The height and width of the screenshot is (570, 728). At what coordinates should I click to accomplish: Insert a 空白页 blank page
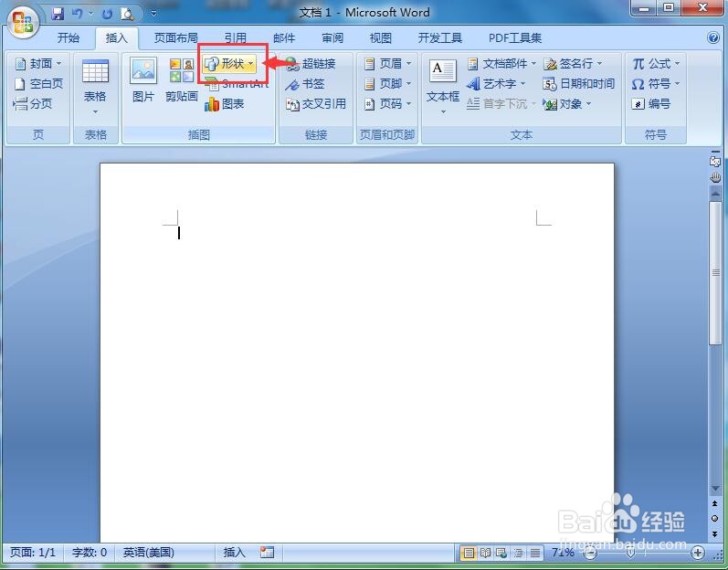(x=38, y=83)
